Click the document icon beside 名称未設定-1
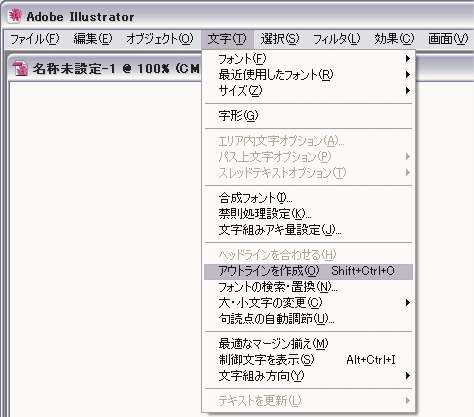 coord(20,68)
